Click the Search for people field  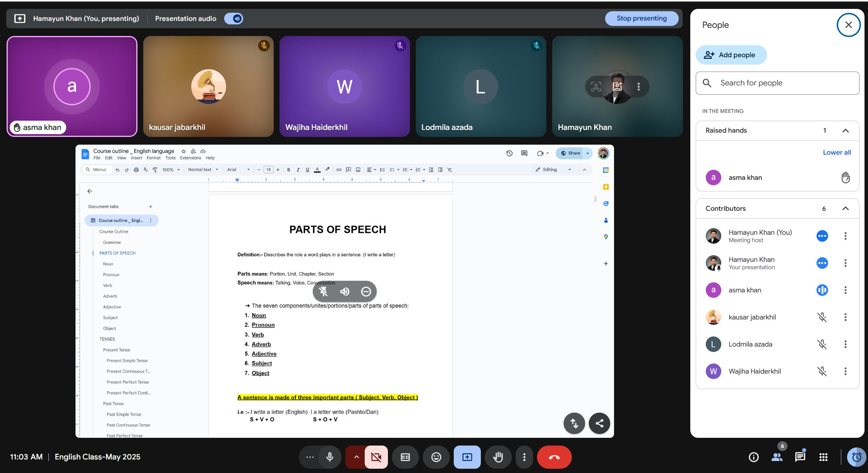(x=777, y=83)
